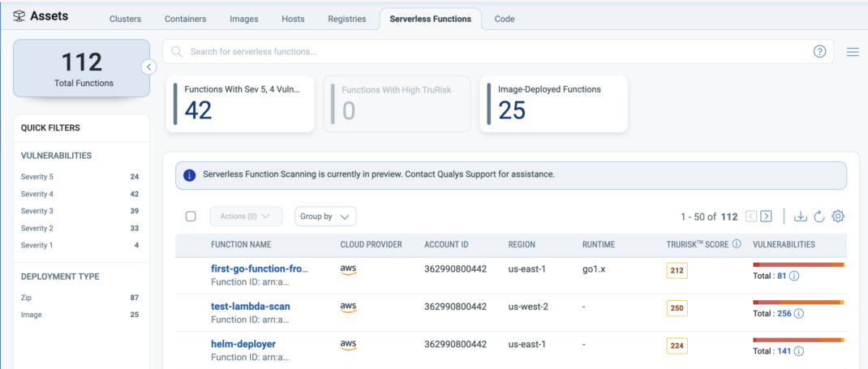The width and height of the screenshot is (868, 369).
Task: Filter by Severity 1 quick filter
Action: pyautogui.click(x=79, y=246)
